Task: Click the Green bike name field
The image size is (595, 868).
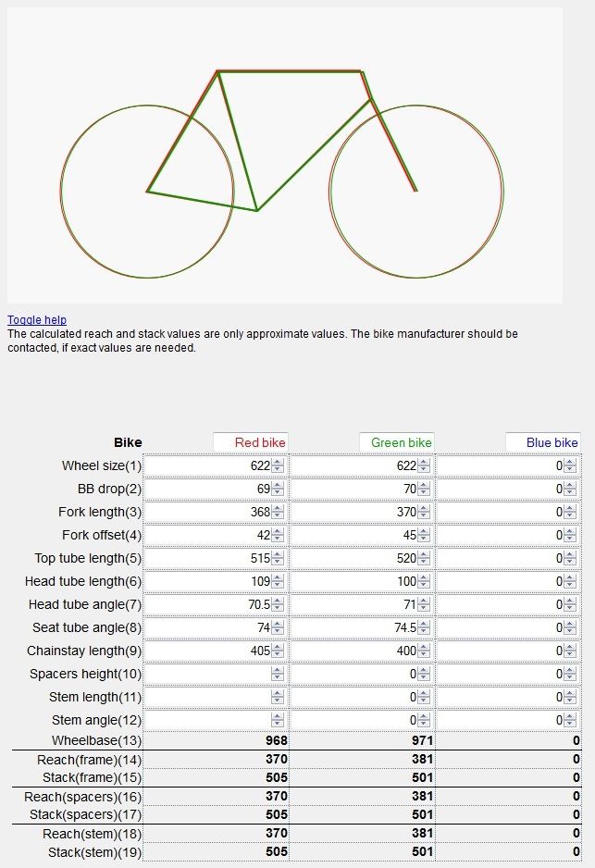Action: pos(396,442)
